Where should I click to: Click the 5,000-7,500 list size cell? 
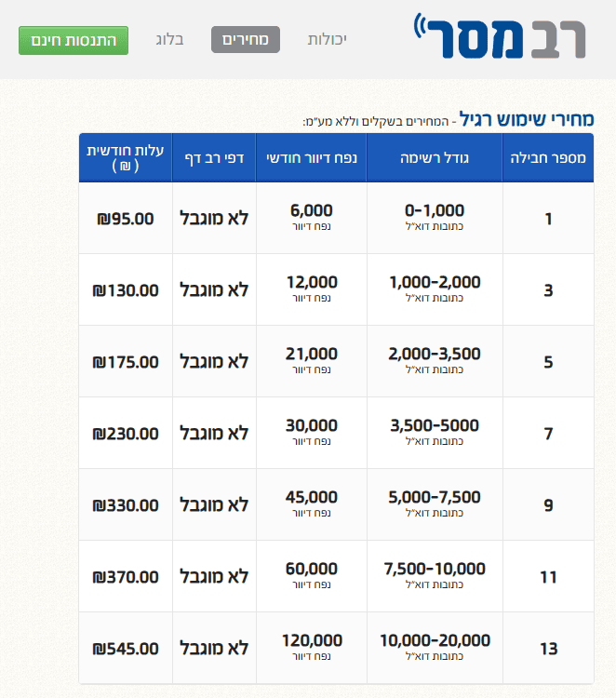pyautogui.click(x=435, y=504)
